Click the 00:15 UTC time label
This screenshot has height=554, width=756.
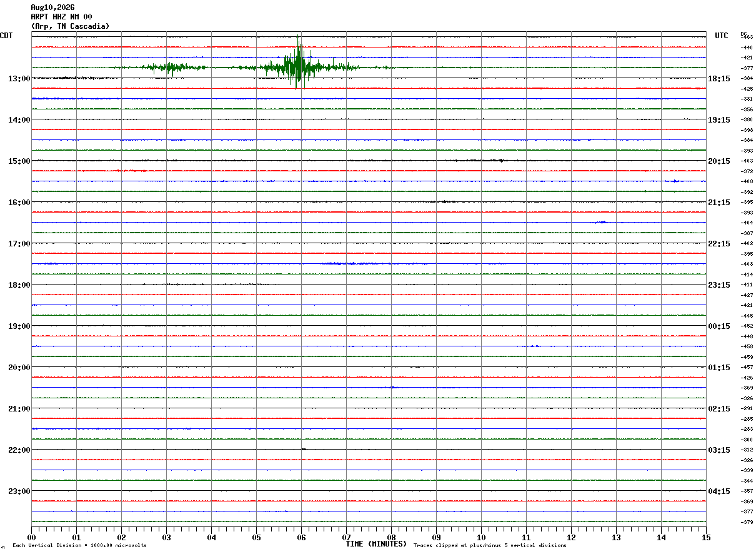pos(719,326)
